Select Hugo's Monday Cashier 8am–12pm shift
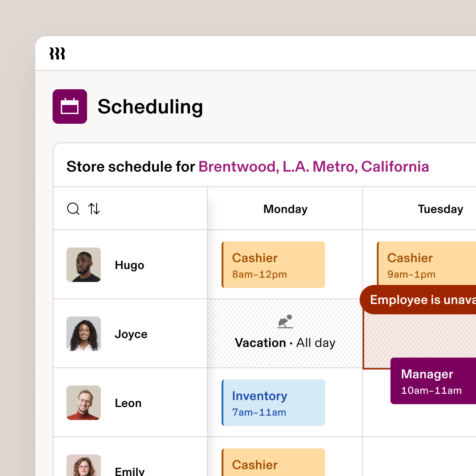The height and width of the screenshot is (476, 476). pos(273,264)
